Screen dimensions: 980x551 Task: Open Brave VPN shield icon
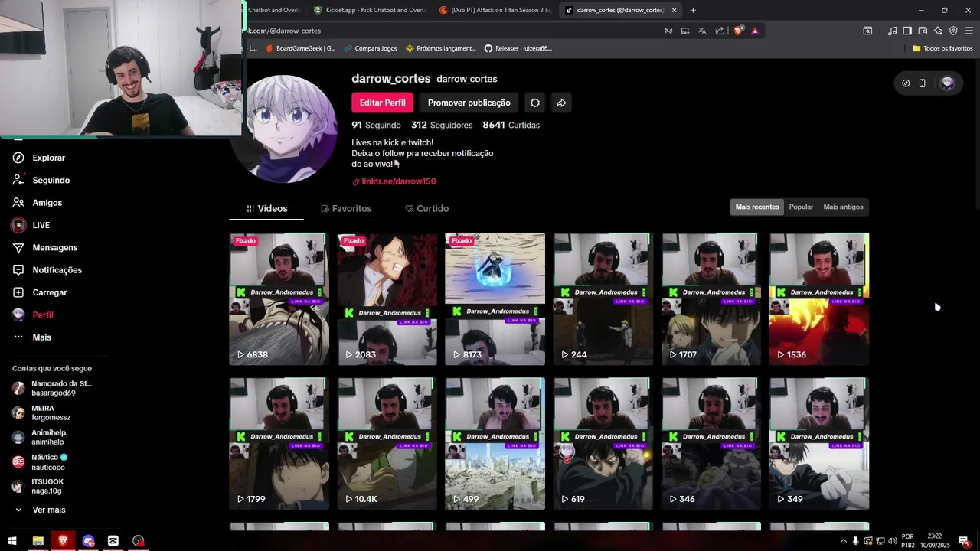pyautogui.click(x=953, y=31)
